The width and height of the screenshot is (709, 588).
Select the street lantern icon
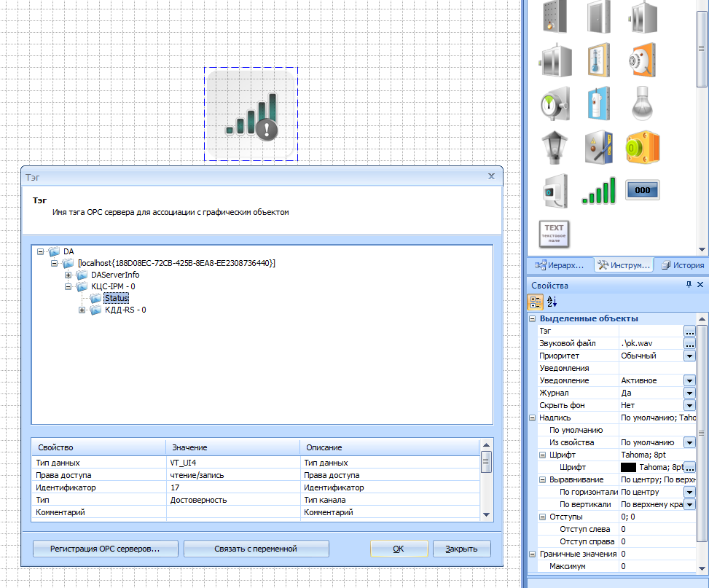pos(554,147)
